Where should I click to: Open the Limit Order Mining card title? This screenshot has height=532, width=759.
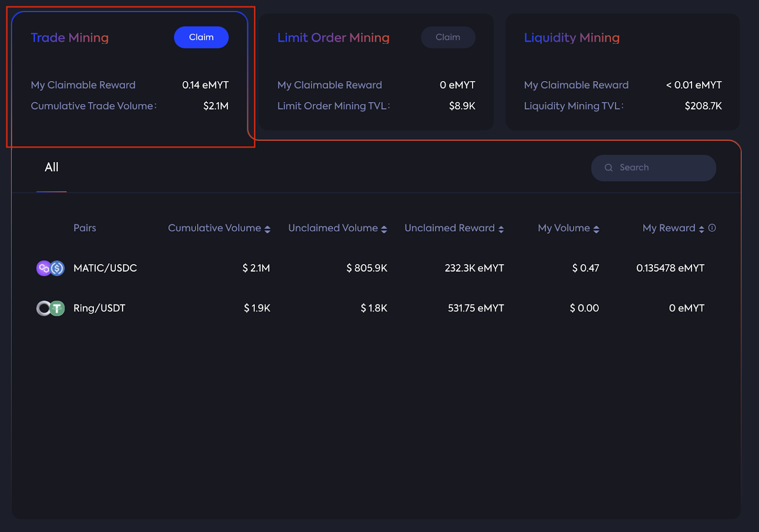[333, 37]
